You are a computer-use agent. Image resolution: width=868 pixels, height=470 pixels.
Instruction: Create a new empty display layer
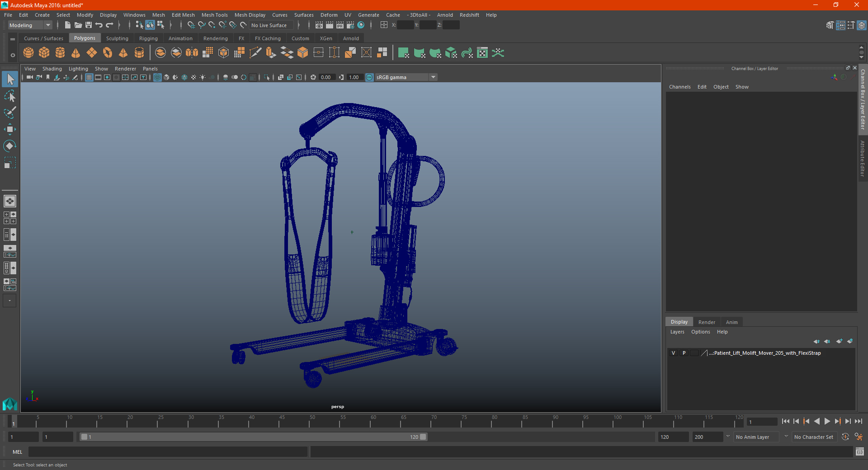(839, 341)
